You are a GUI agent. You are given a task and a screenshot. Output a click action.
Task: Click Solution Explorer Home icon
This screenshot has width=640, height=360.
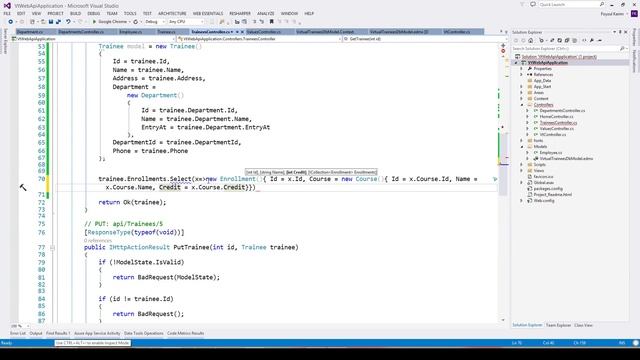(x=531, y=40)
